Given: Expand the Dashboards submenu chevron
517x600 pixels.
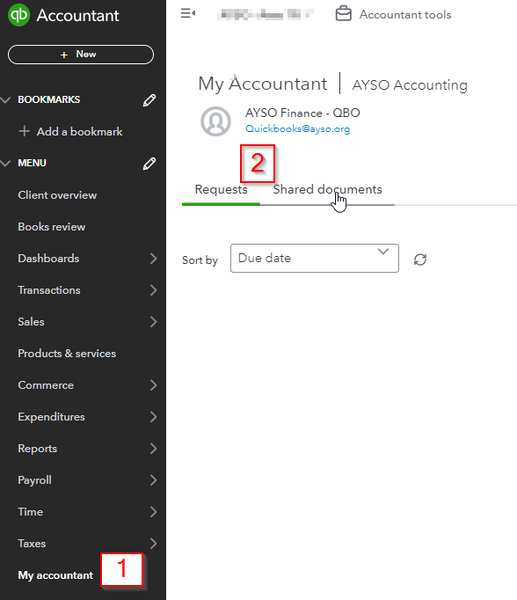Looking at the screenshot, I should (153, 258).
